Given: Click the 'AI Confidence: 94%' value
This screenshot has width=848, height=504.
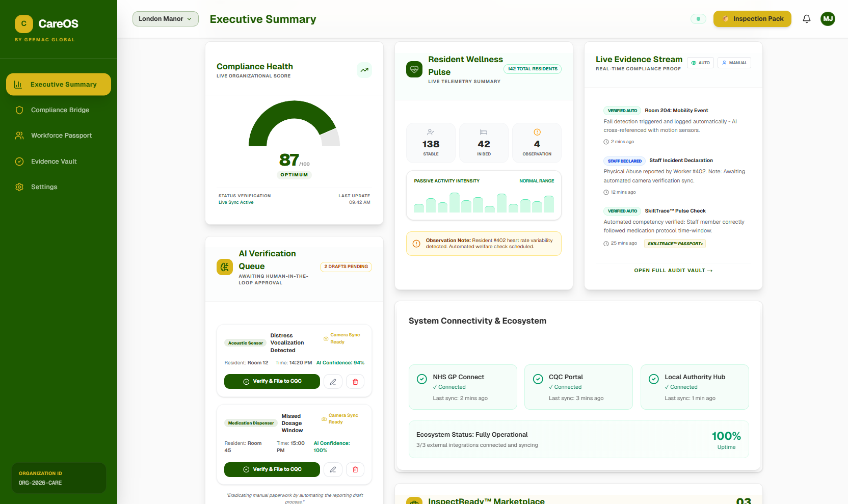Looking at the screenshot, I should 340,363.
